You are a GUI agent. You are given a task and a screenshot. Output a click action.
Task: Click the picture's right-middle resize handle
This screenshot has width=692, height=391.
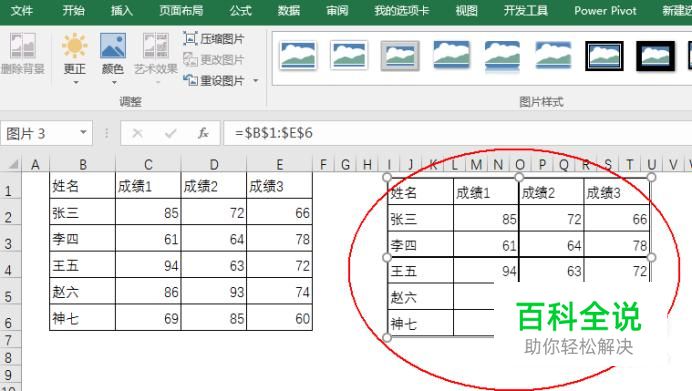point(651,257)
